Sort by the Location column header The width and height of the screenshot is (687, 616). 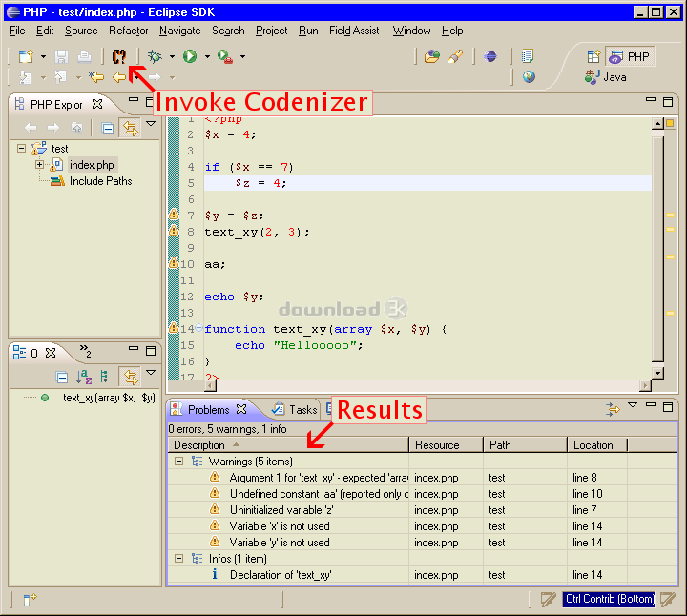coord(597,444)
